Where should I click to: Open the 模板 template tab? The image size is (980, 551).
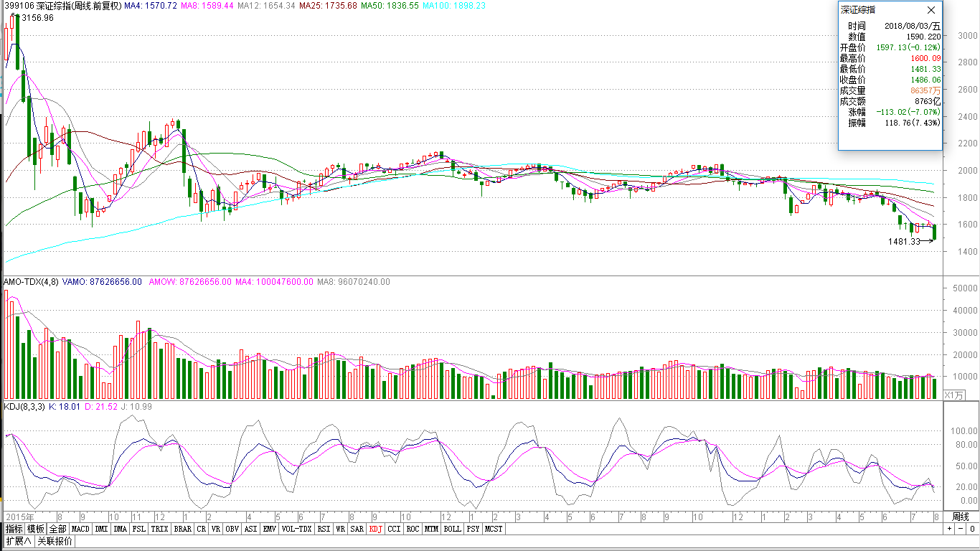coord(36,529)
